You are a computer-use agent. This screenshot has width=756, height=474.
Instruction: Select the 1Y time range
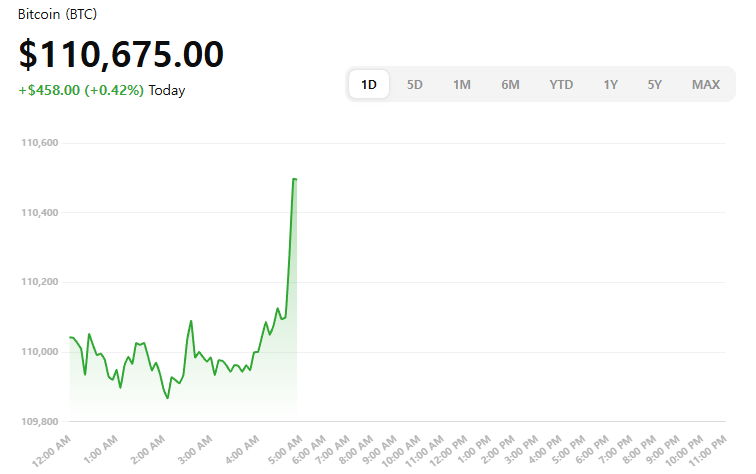tap(610, 85)
